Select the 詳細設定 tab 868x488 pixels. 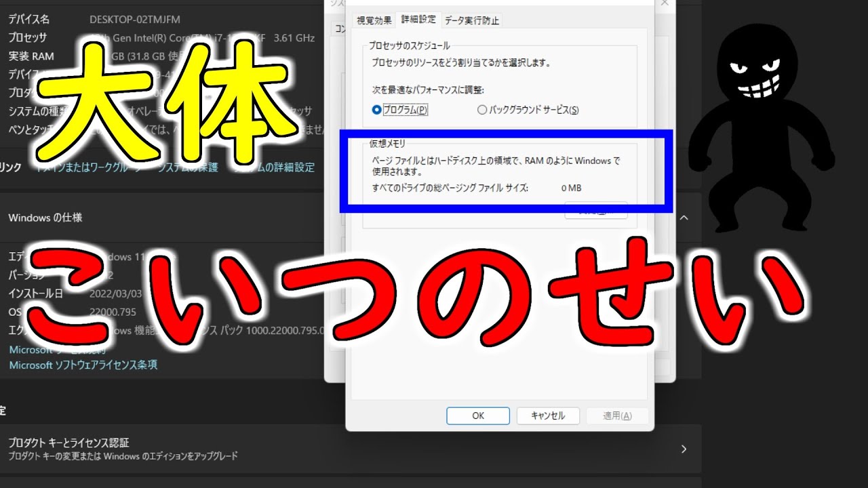tap(418, 20)
